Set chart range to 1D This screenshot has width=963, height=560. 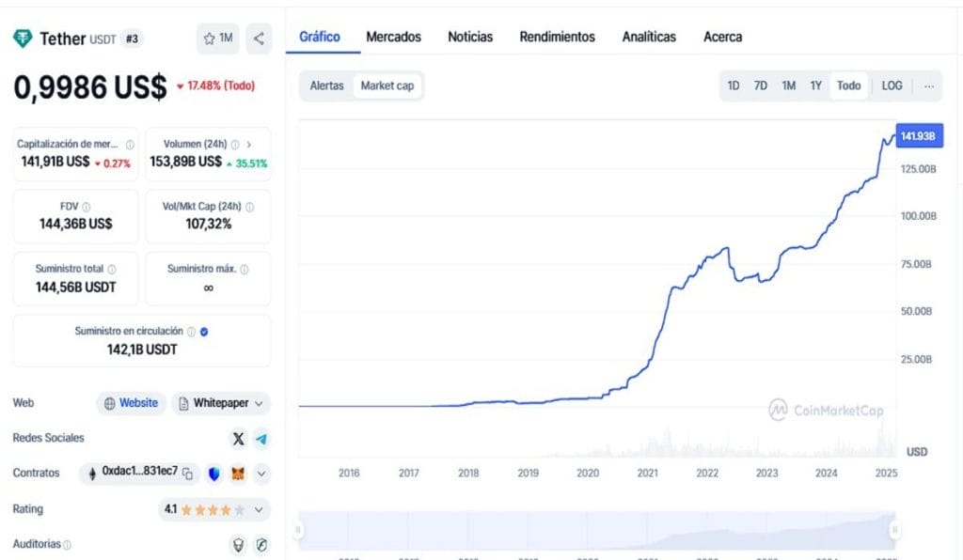[x=734, y=86]
